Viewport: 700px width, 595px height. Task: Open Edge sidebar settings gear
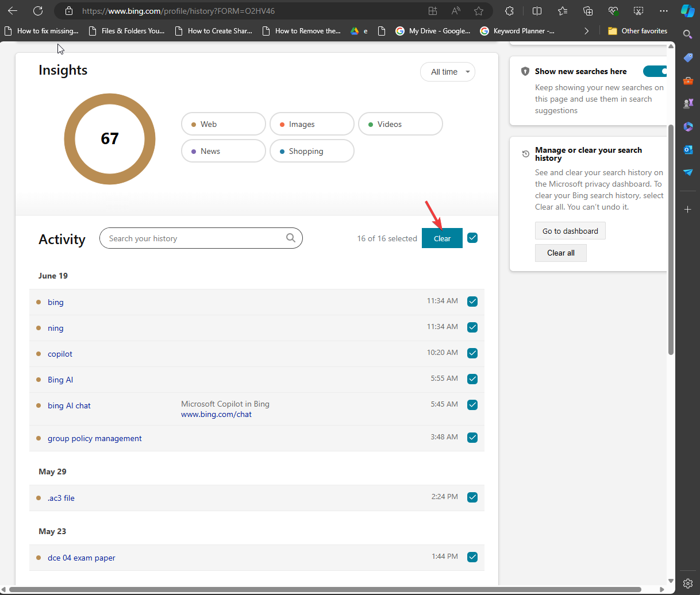(x=688, y=584)
